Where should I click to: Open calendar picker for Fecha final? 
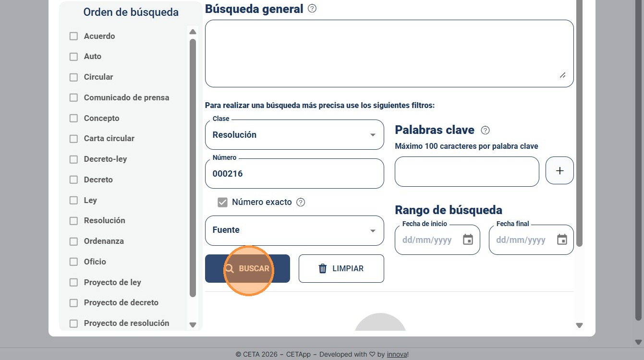[x=562, y=240]
